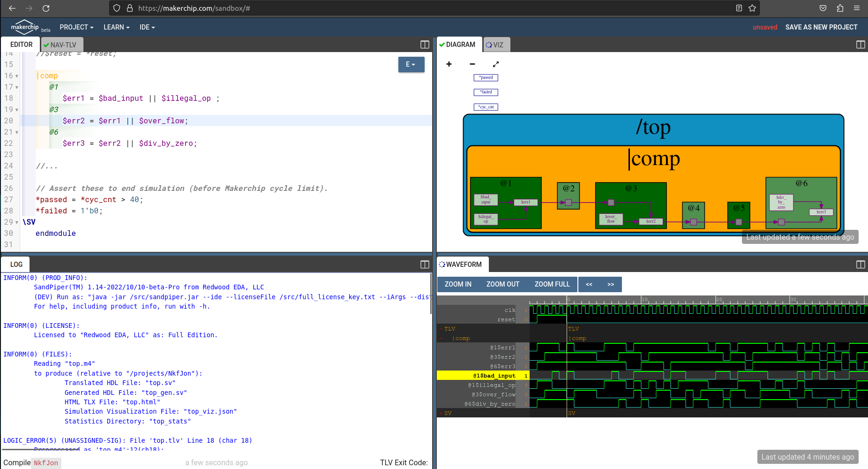Open the Pocket save icon
The height and width of the screenshot is (469, 868).
pyautogui.click(x=823, y=8)
